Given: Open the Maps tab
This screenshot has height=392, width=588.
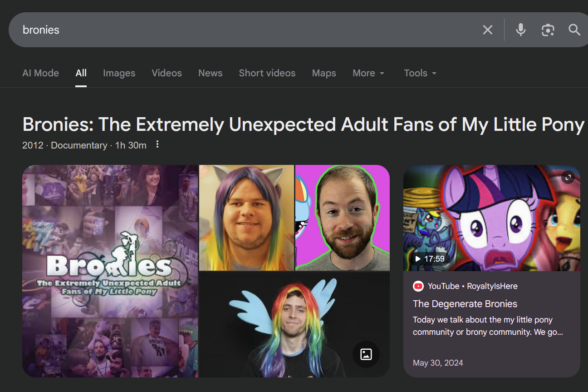Looking at the screenshot, I should (x=324, y=73).
